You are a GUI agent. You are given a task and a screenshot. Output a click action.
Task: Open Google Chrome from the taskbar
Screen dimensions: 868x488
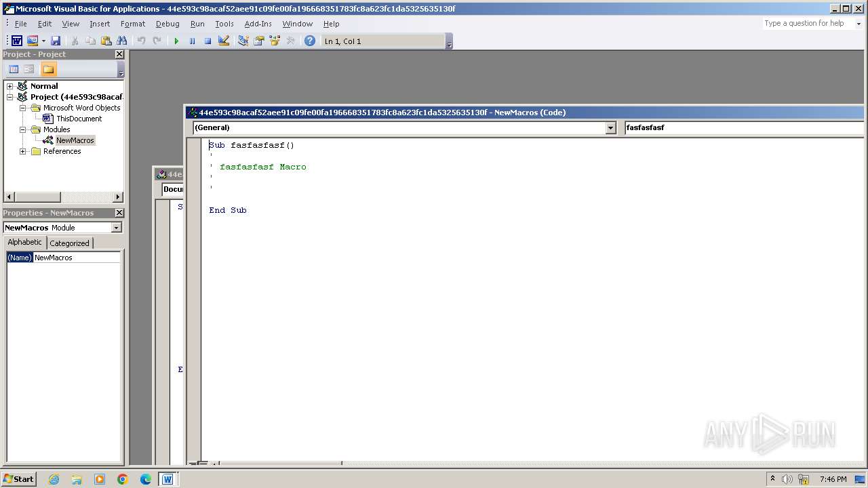click(x=123, y=479)
